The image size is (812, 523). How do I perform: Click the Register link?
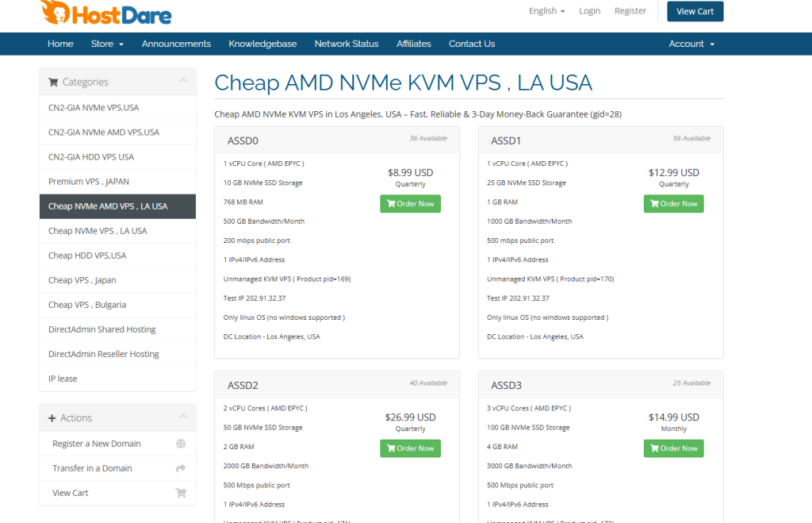(630, 11)
